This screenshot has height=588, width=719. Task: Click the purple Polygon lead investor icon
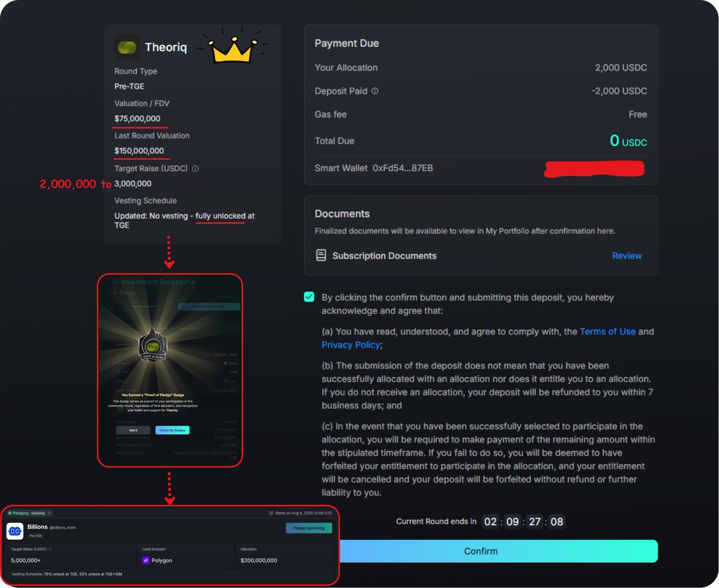[146, 560]
